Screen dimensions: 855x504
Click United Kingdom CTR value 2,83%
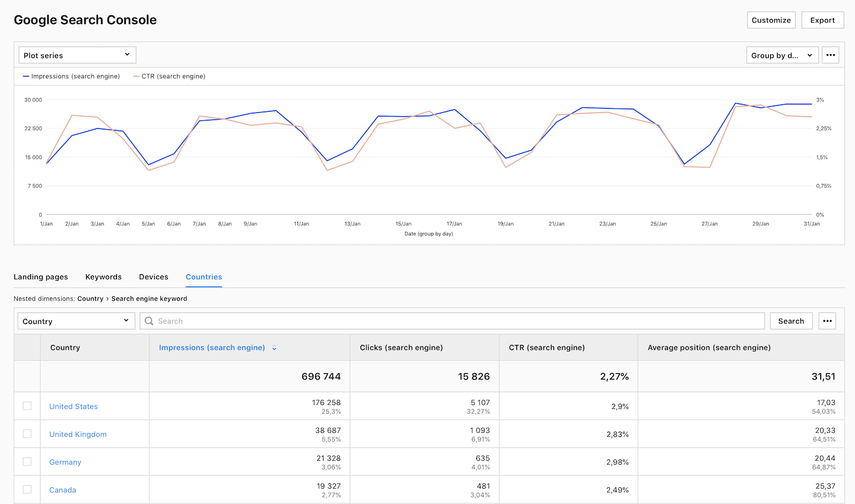click(617, 435)
